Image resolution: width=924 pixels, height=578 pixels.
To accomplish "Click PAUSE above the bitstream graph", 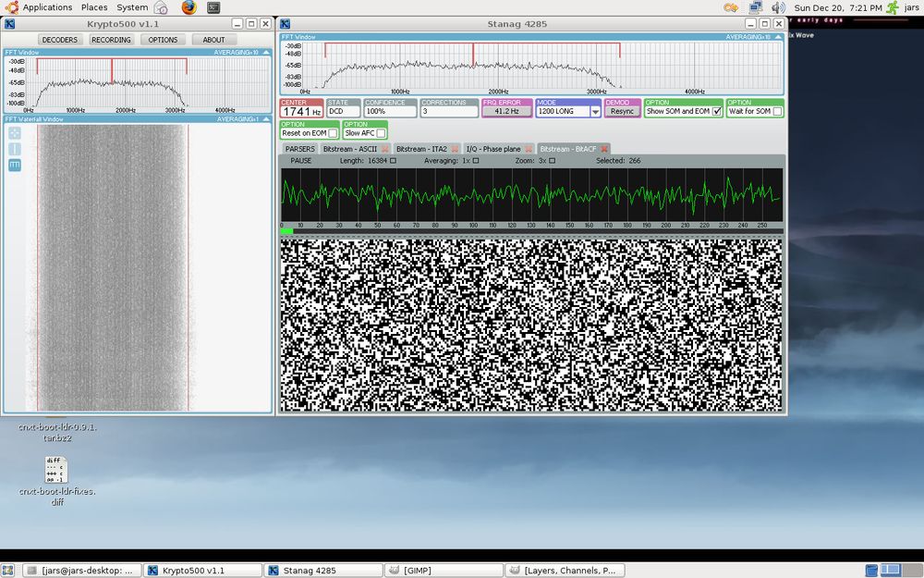I will [x=301, y=160].
